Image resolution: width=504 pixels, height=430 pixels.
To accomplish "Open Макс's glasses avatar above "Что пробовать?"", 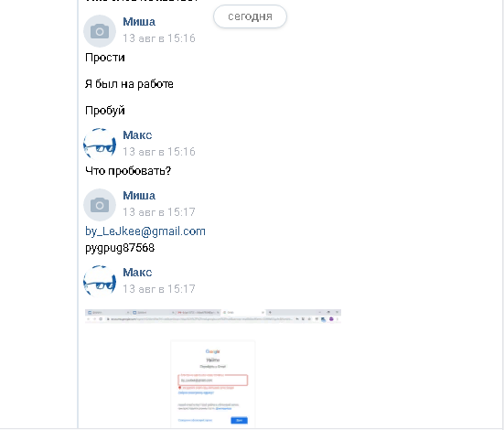I will (x=100, y=145).
